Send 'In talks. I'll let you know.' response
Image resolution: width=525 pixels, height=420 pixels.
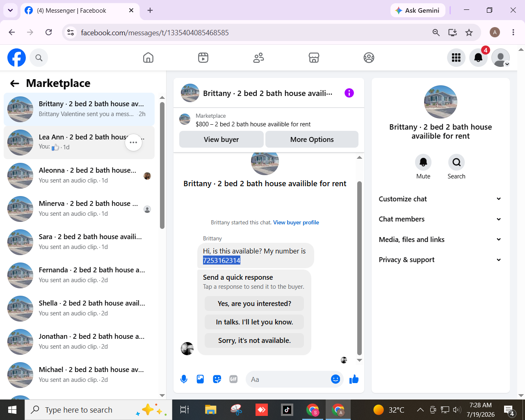(254, 322)
